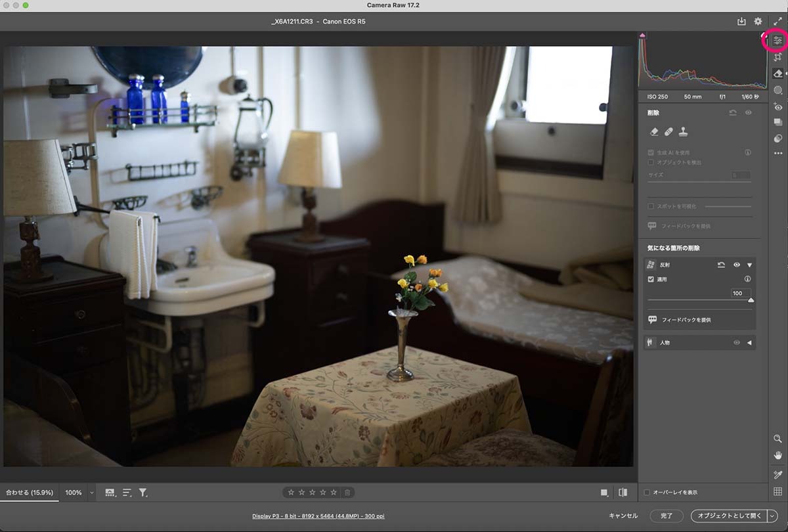The image size is (788, 532).
Task: Select the Masking tool icon
Action: 778,90
